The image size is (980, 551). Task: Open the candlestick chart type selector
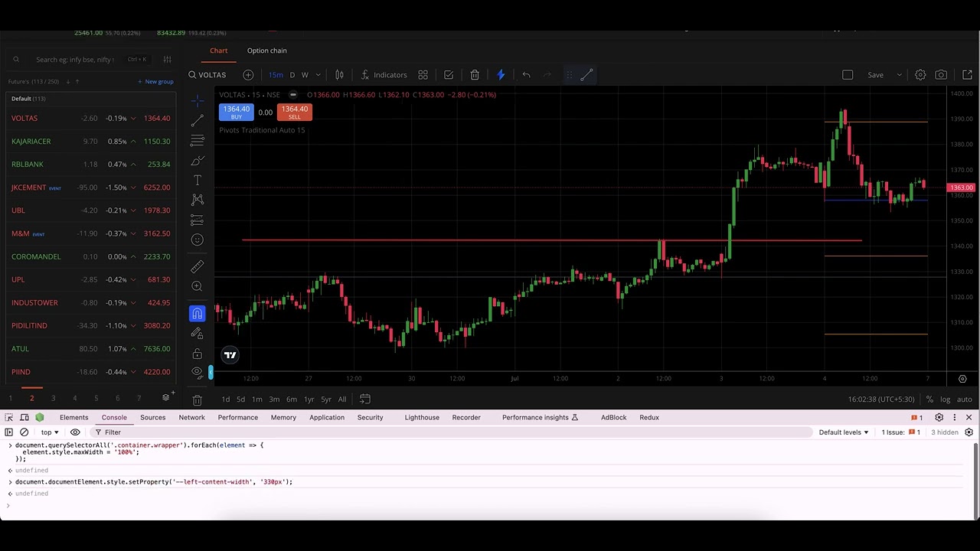339,75
